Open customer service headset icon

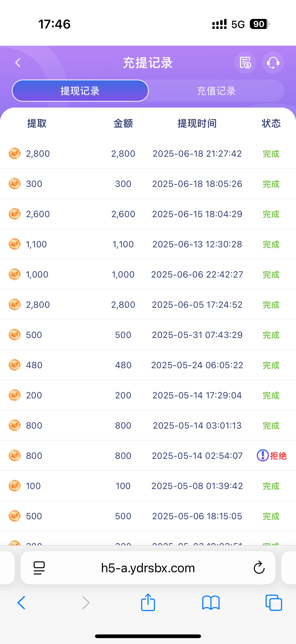pos(273,63)
